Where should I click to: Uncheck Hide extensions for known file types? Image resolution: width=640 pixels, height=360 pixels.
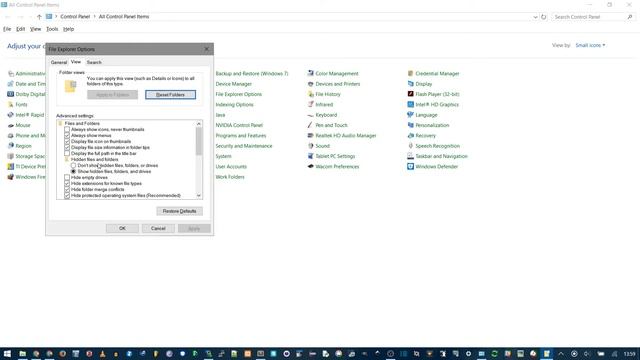pyautogui.click(x=67, y=184)
